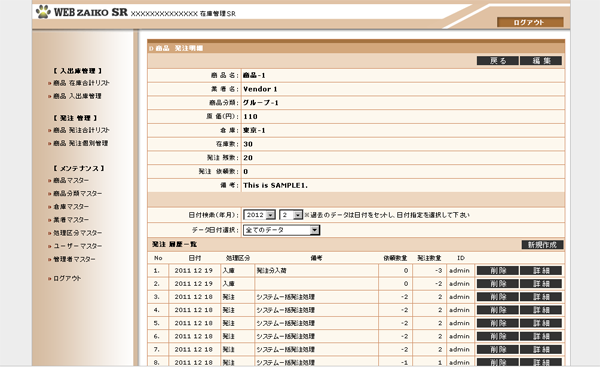The height and width of the screenshot is (367, 600).
Task: Click the category value グループ-1
Action: pos(261,103)
